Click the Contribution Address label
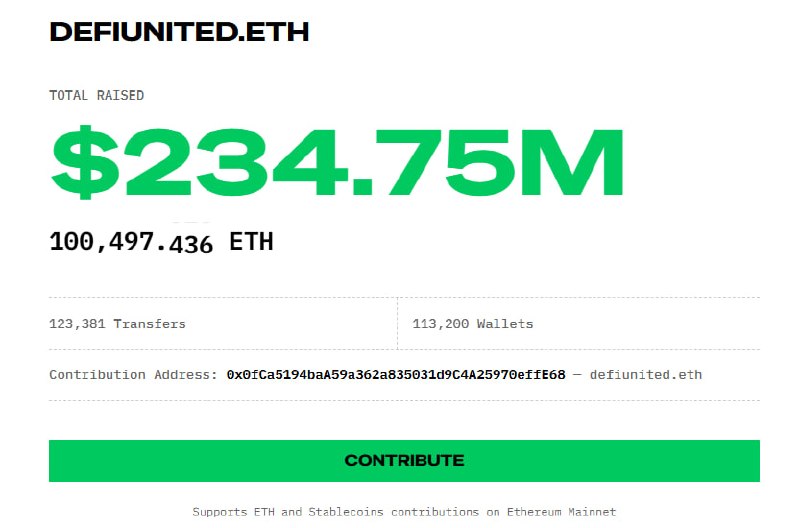 (x=133, y=375)
